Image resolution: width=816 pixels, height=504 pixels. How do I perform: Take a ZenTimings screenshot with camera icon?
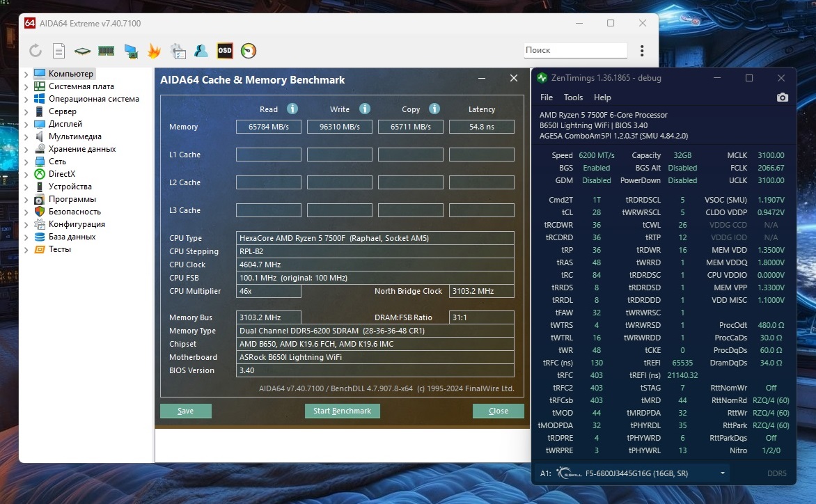click(782, 97)
